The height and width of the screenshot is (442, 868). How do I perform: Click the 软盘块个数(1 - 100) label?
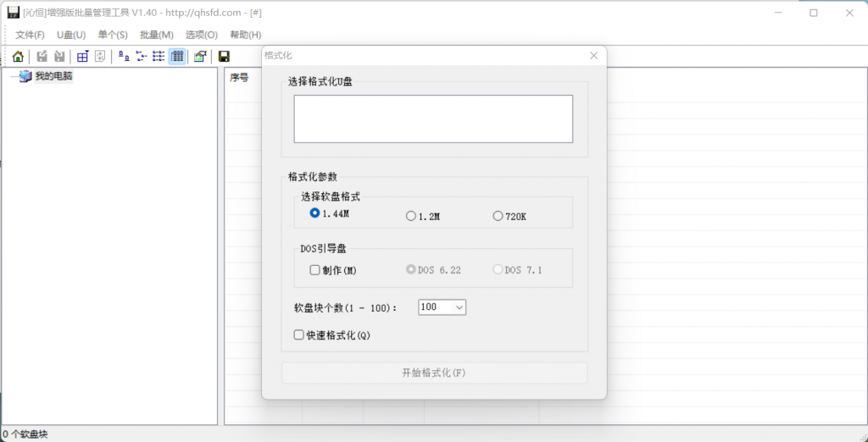coord(346,308)
